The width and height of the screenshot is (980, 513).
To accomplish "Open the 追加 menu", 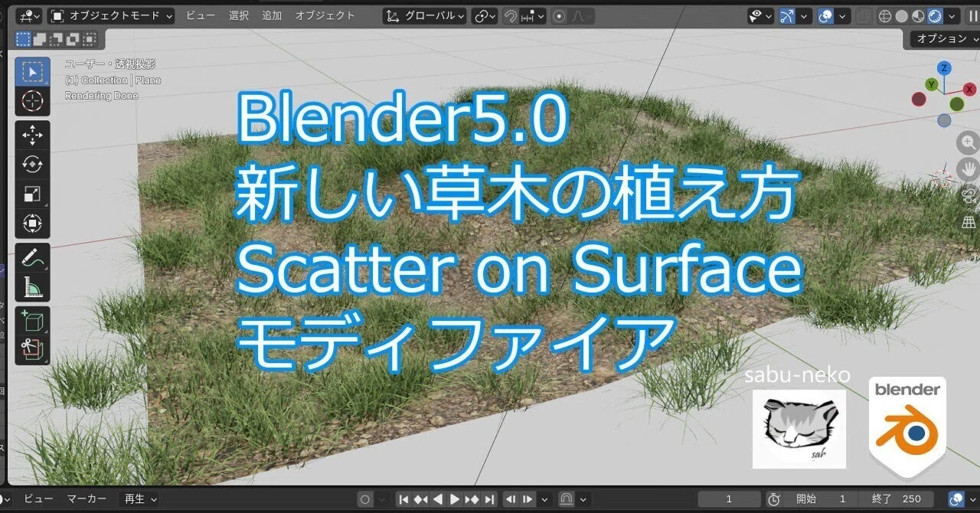I will point(272,15).
